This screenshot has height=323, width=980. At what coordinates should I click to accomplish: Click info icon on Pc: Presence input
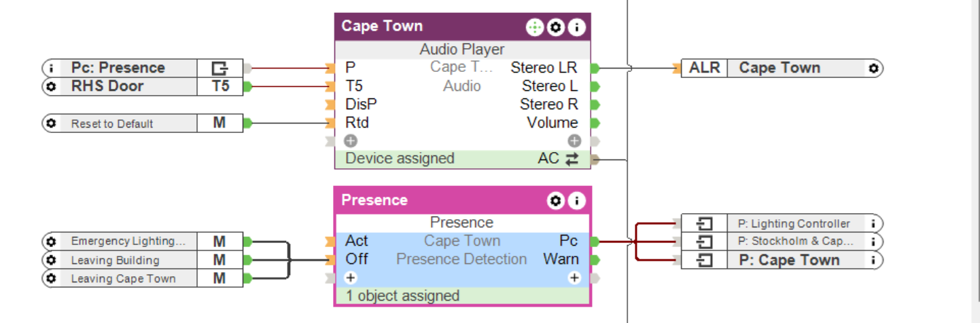51,68
